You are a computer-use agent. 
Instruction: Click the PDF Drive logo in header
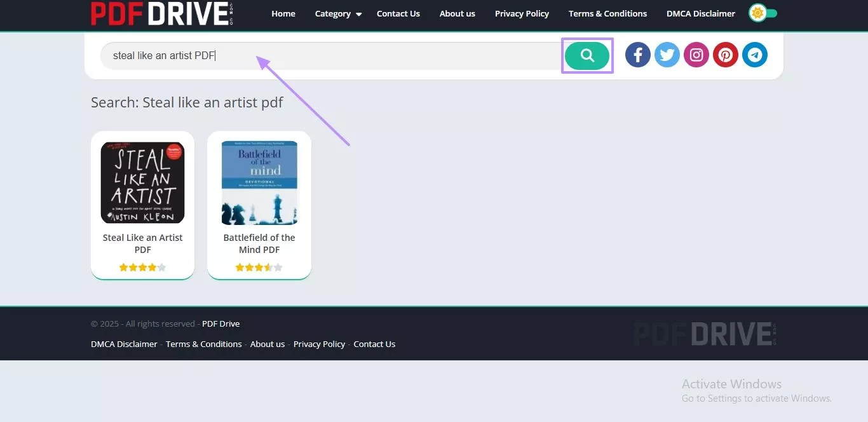[x=162, y=13]
